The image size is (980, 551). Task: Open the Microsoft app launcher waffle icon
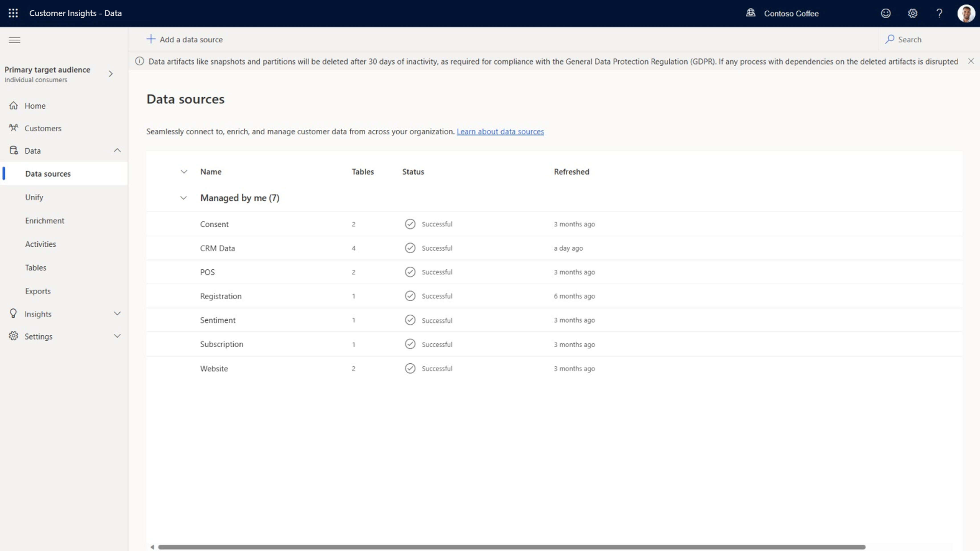click(13, 13)
